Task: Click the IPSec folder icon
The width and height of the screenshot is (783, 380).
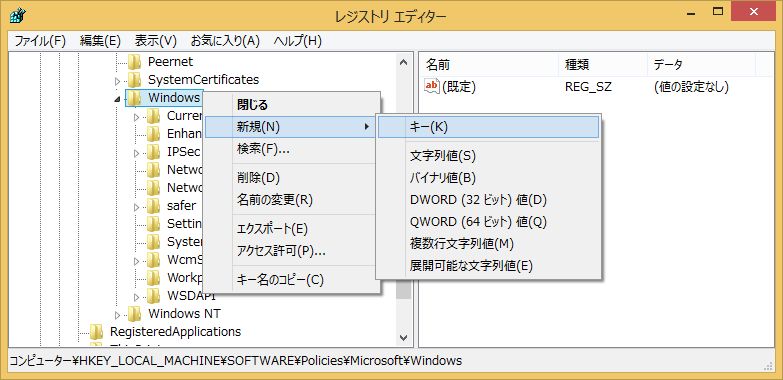Action: point(153,152)
